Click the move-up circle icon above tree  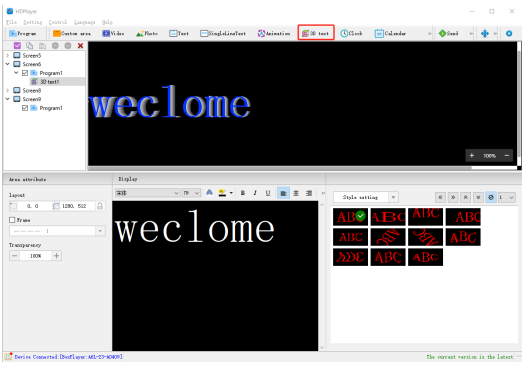55,46
